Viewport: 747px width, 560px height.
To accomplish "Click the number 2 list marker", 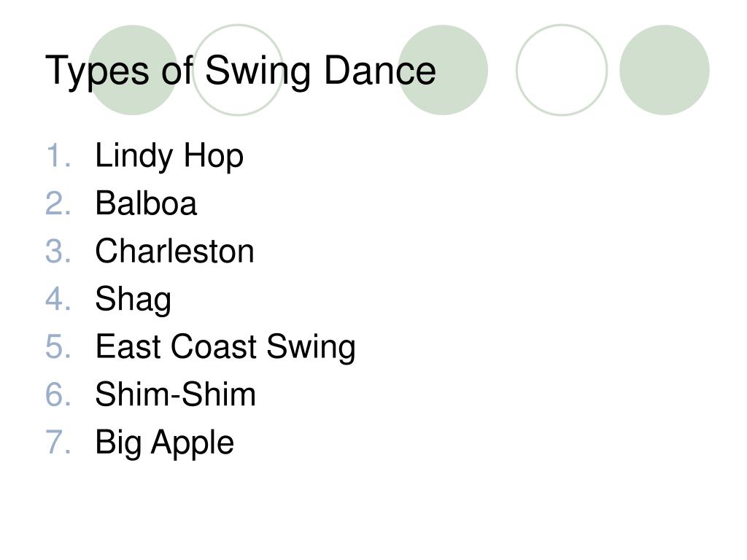I will tap(58, 203).
